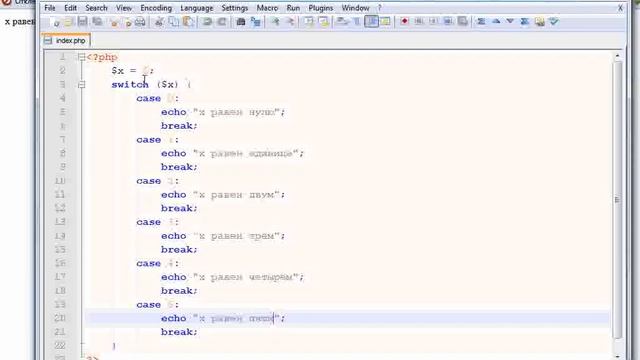Open the Plugins menu

click(320, 8)
